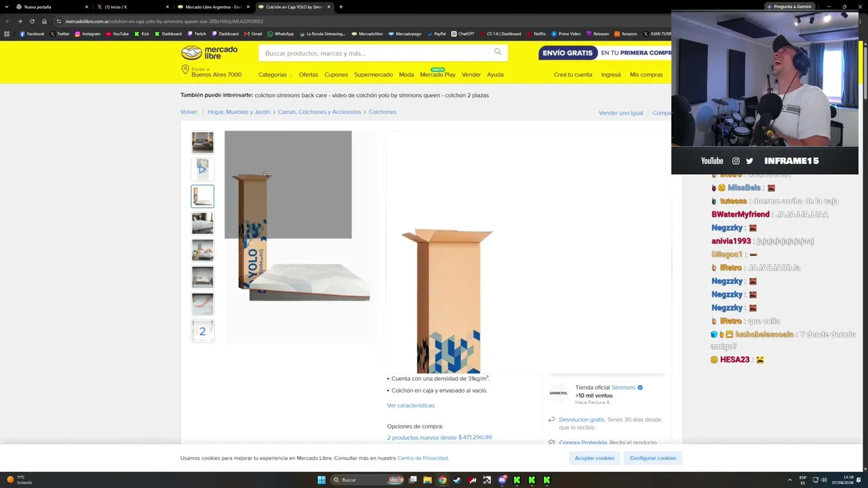Image resolution: width=868 pixels, height=488 pixels.
Task: Open the Windows Start menu
Action: coord(321,480)
